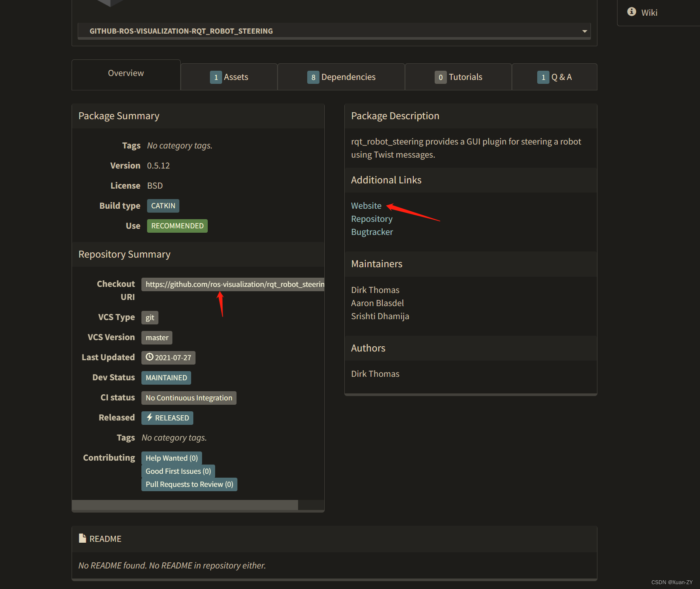Click the horizontal scrollbar under Repository Summary
700x589 pixels.
[185, 505]
